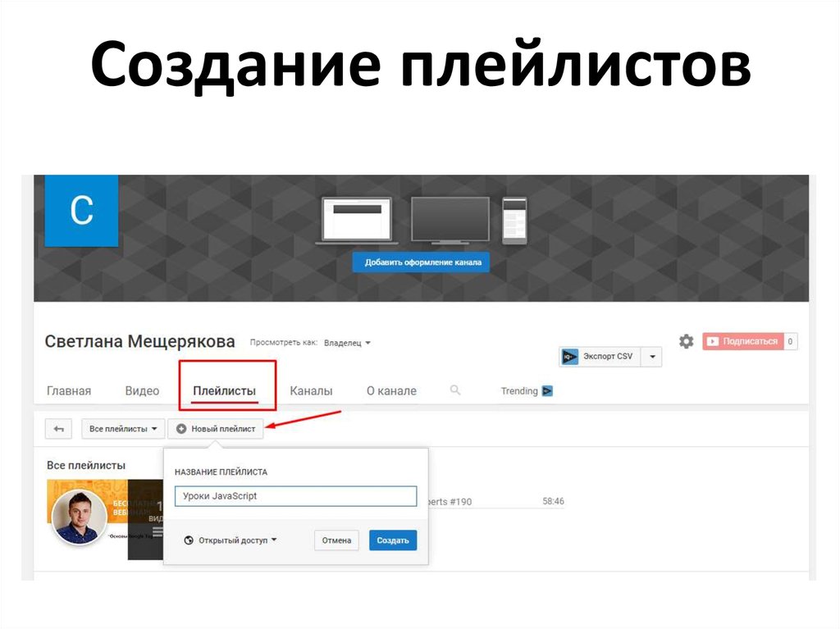Open the playlist thumbnail with man's photo

coord(105,519)
